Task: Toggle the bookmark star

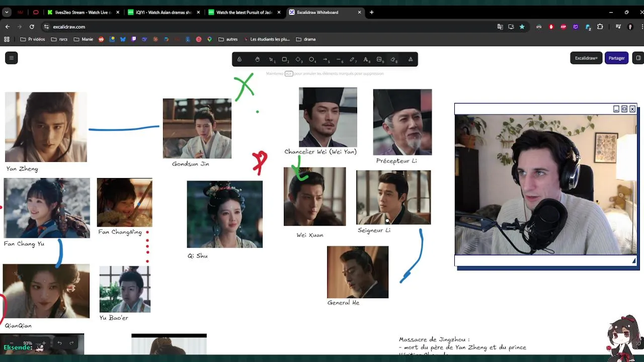Action: (x=522, y=27)
